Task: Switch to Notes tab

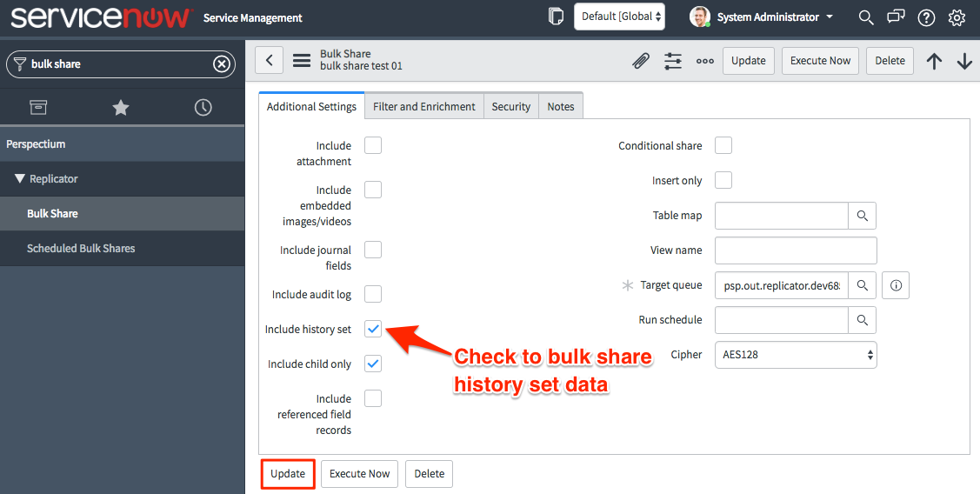Action: [561, 106]
